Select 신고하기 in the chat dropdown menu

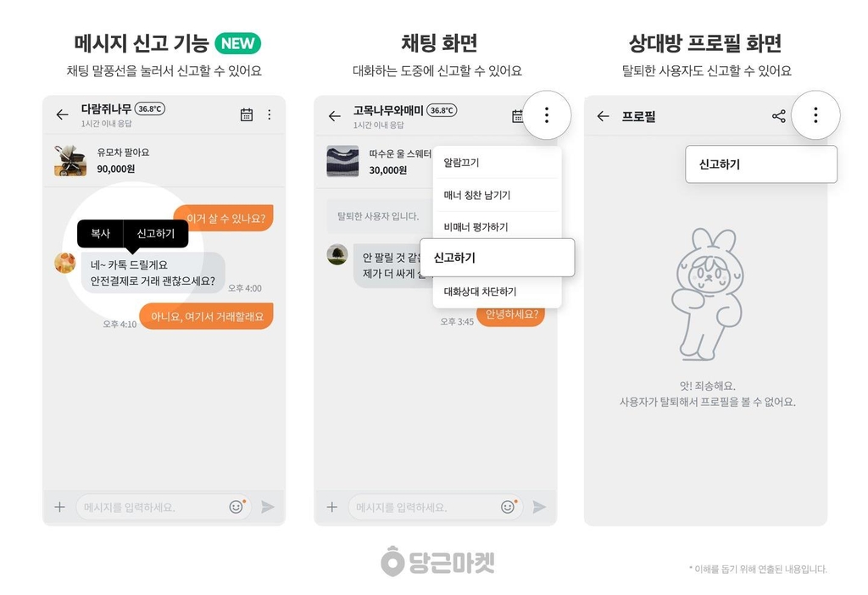pos(497,258)
